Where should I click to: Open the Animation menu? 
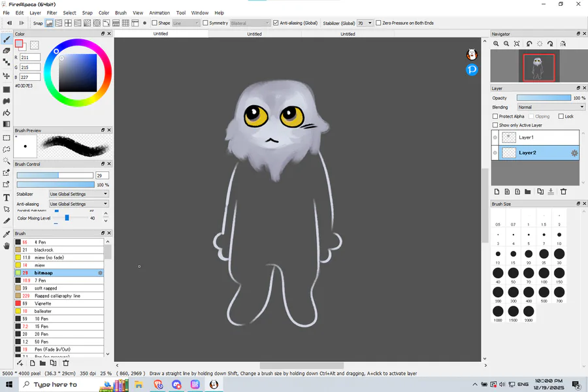(x=159, y=13)
